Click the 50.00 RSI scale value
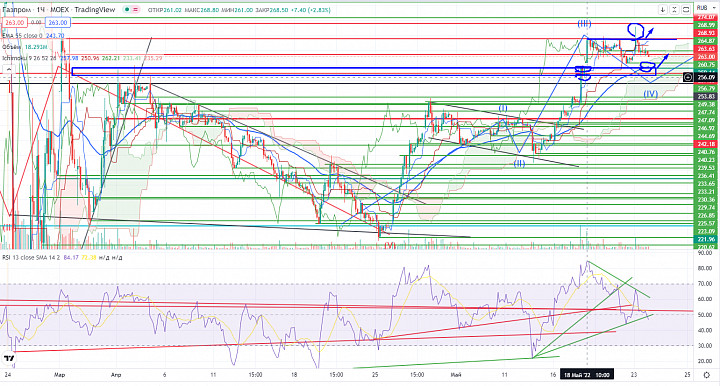The image size is (720, 386). tap(705, 315)
